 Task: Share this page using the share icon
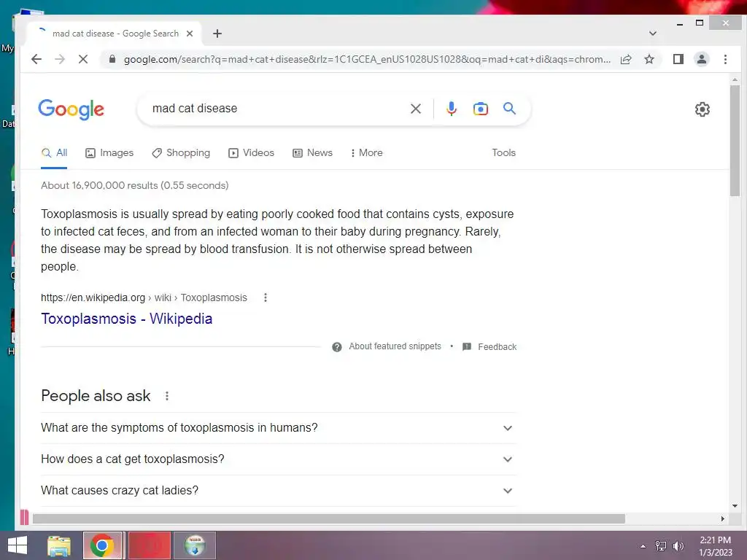click(x=626, y=59)
